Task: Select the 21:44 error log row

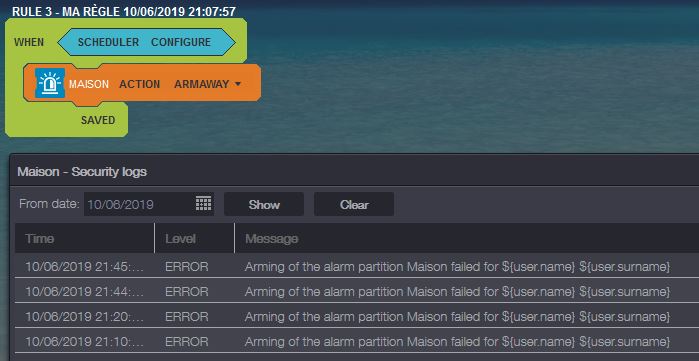Action: point(357,291)
